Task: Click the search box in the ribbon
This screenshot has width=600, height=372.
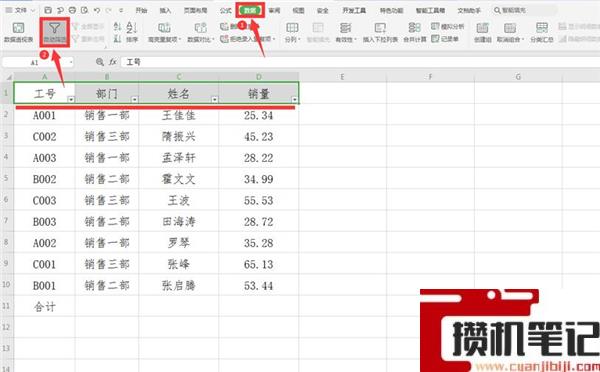Action: tap(524, 10)
